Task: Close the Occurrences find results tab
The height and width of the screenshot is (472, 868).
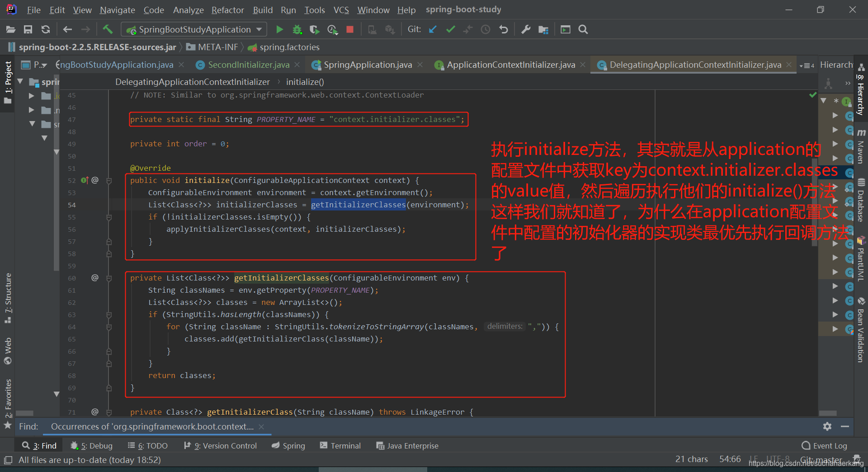Action: point(261,426)
